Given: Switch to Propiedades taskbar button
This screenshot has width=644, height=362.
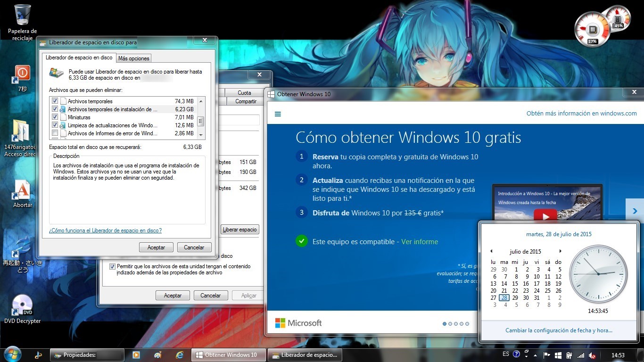Looking at the screenshot, I should coord(87,355).
